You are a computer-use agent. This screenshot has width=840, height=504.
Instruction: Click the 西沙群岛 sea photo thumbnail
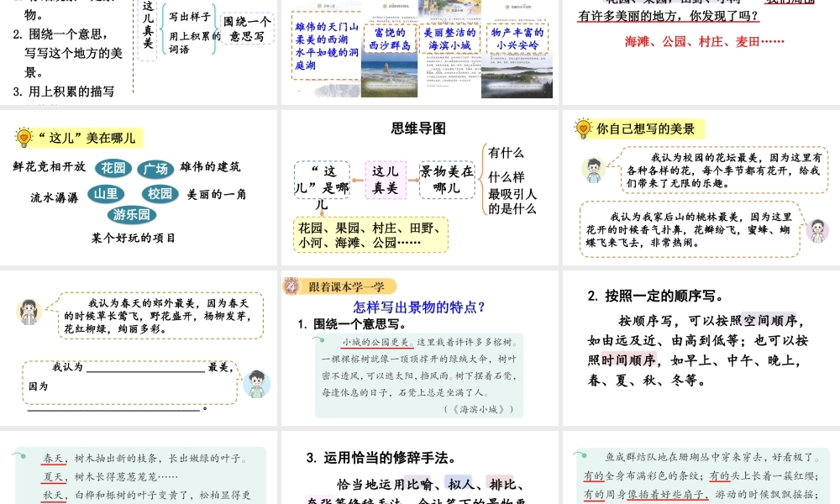390,75
